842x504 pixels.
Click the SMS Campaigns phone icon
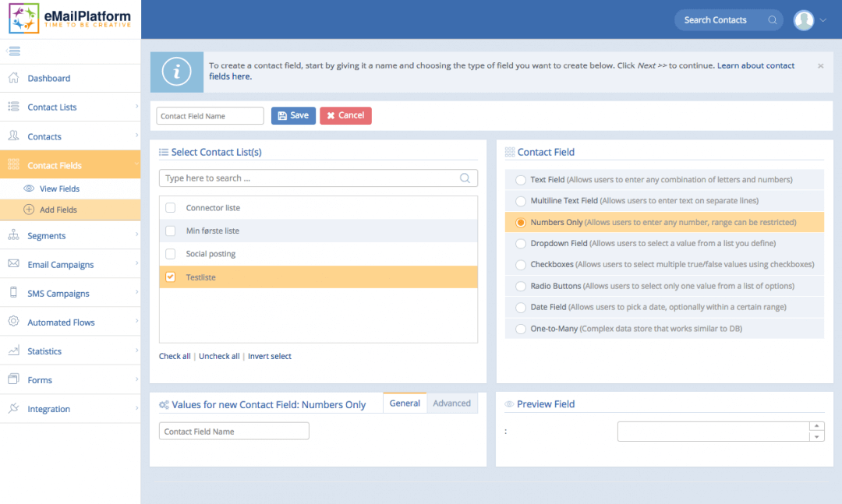pyautogui.click(x=13, y=293)
